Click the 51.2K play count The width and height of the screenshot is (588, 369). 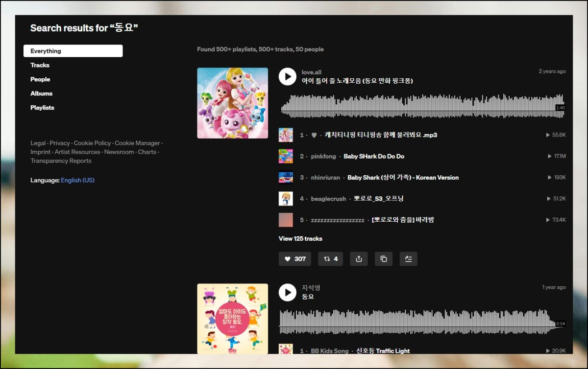tap(556, 199)
